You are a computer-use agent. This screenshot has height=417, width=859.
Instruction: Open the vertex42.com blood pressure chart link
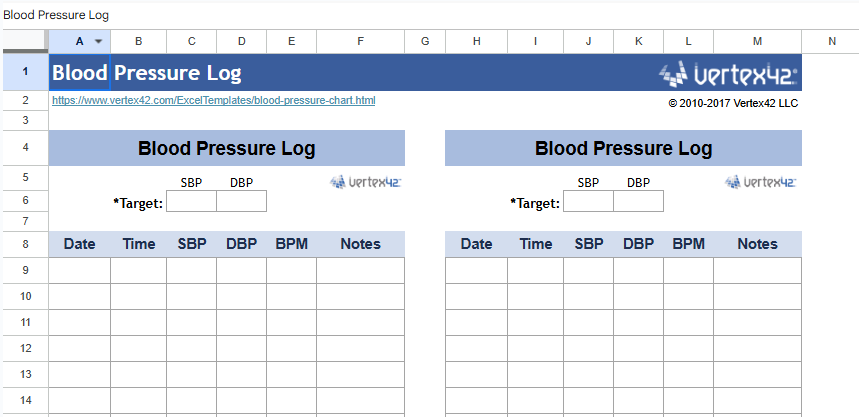point(213,100)
